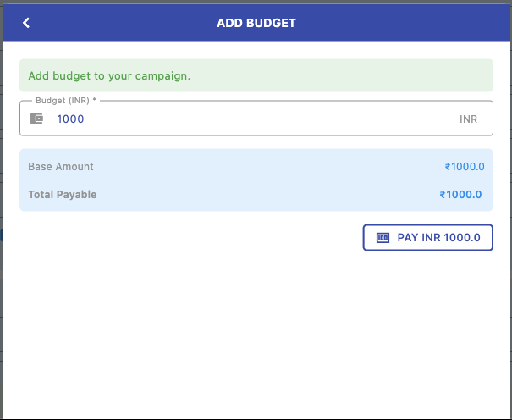The width and height of the screenshot is (512, 420).
Task: Select the Base Amount label
Action: (x=61, y=167)
